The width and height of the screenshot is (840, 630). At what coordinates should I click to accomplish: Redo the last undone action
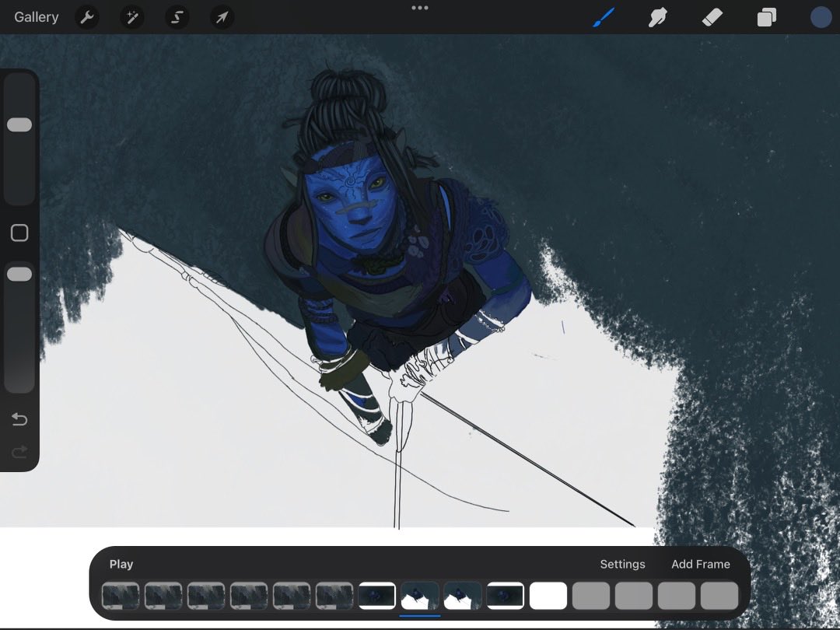pyautogui.click(x=19, y=453)
